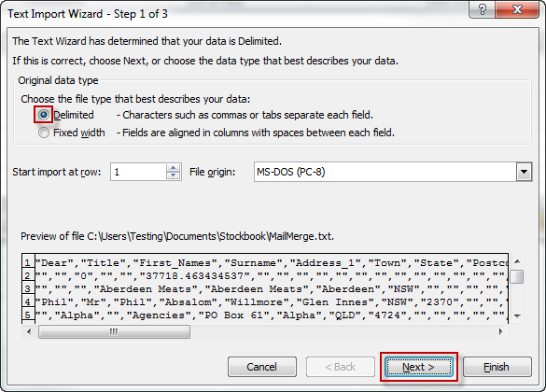Close the Text Import Wizard dialog
This screenshot has height=392, width=546.
point(517,9)
